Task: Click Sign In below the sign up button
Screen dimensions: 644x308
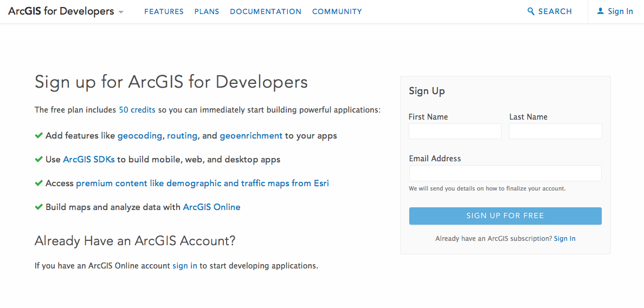Action: [x=565, y=238]
